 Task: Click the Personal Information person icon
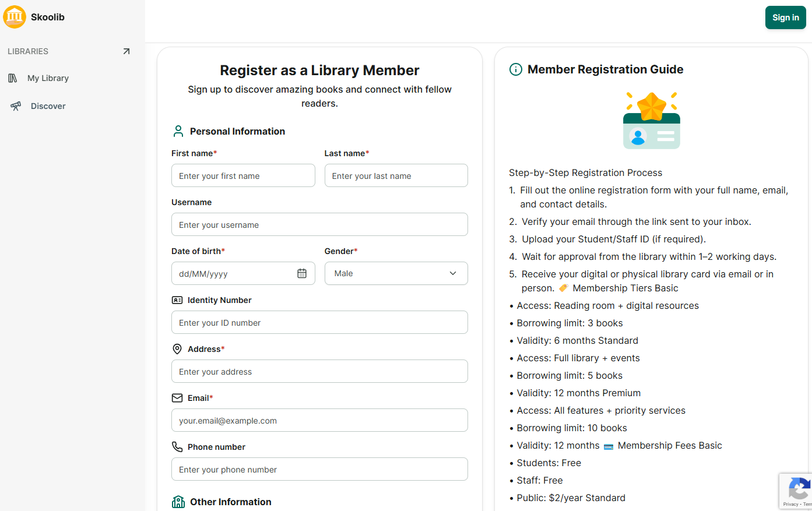click(178, 131)
